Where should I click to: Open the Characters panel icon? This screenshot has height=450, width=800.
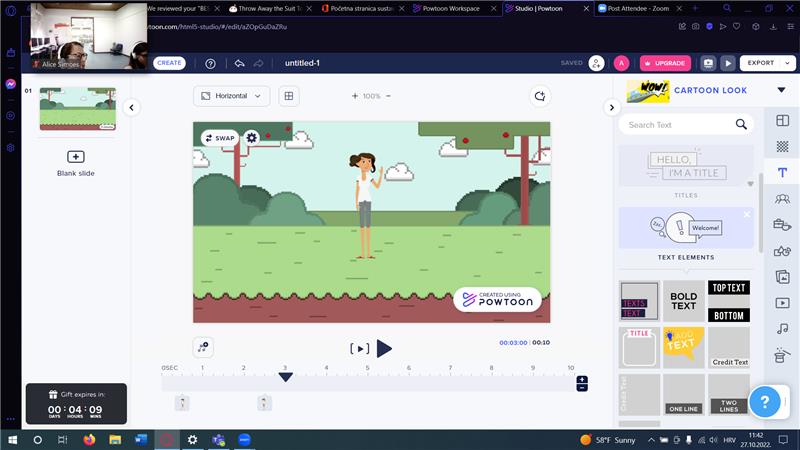point(782,198)
